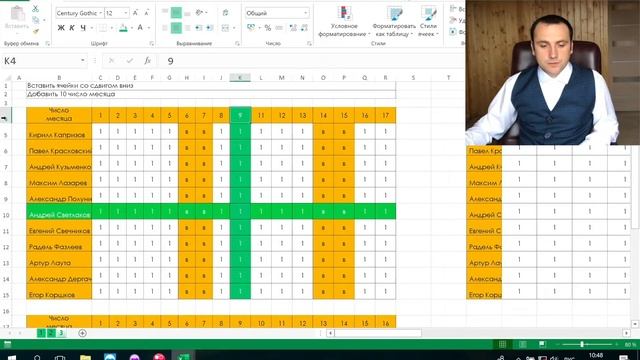
Task: Switch to sheet tab 3
Action: coord(60,333)
